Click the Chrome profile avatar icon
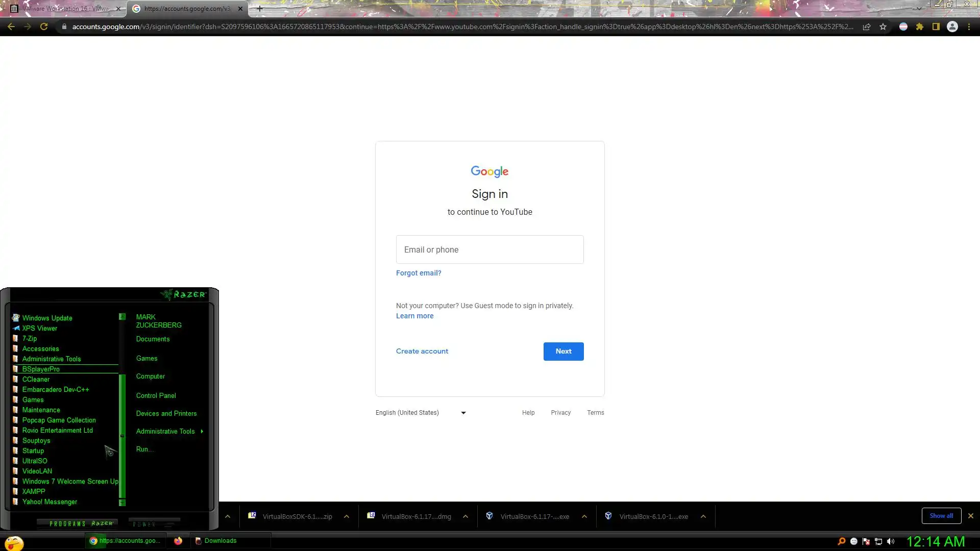The width and height of the screenshot is (980, 551). (x=952, y=27)
